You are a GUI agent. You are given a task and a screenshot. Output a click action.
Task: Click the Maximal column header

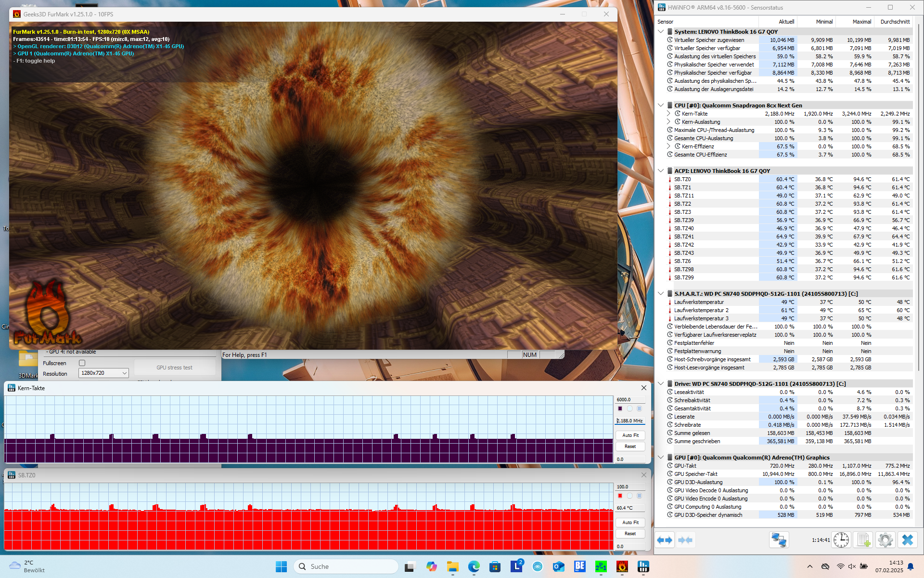[861, 22]
